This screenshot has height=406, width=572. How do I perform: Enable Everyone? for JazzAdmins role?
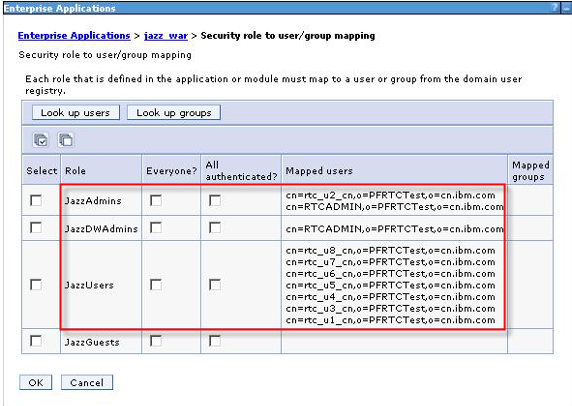156,200
